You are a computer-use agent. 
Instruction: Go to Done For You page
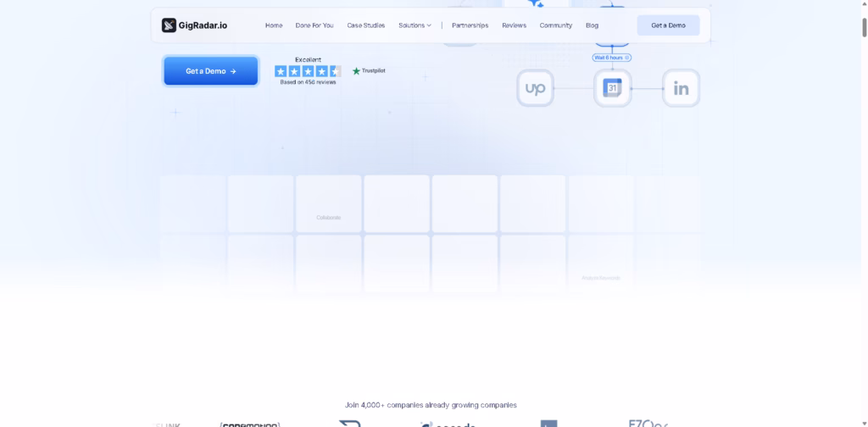pos(314,25)
